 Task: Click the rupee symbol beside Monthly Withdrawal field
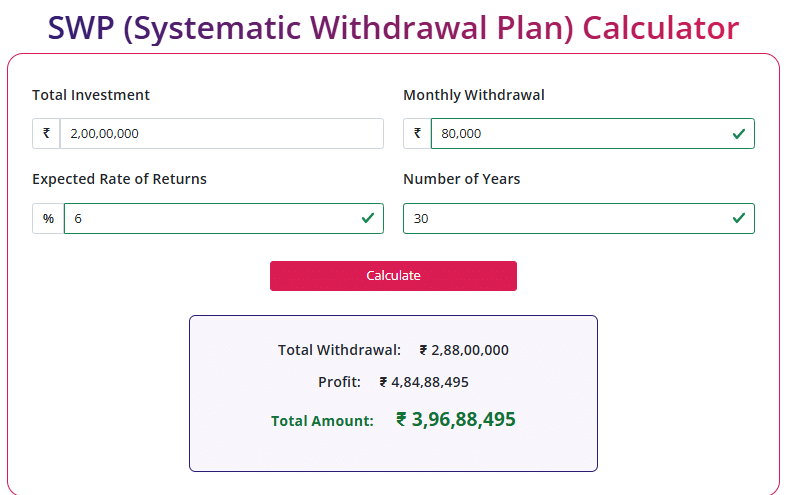[417, 134]
